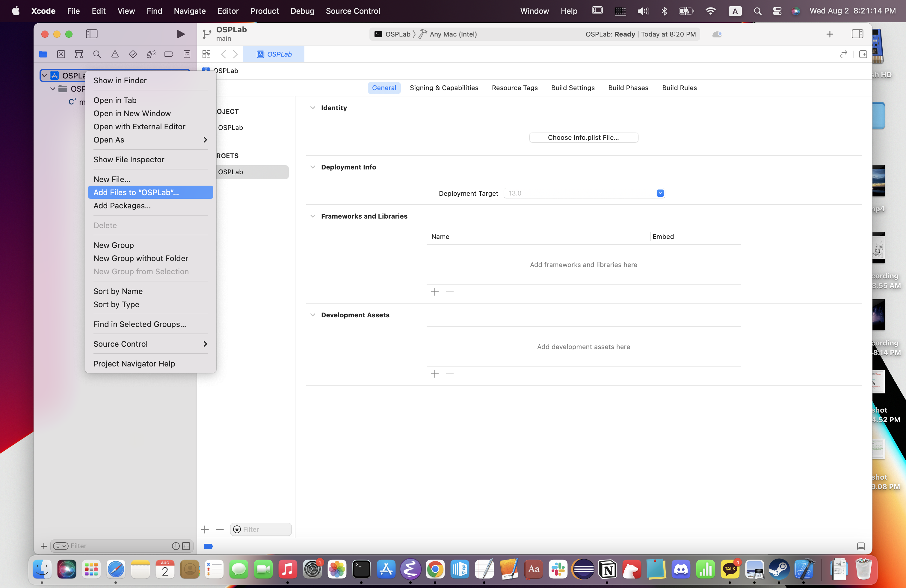Collapse the Identity section
906x588 pixels.
(x=312, y=108)
